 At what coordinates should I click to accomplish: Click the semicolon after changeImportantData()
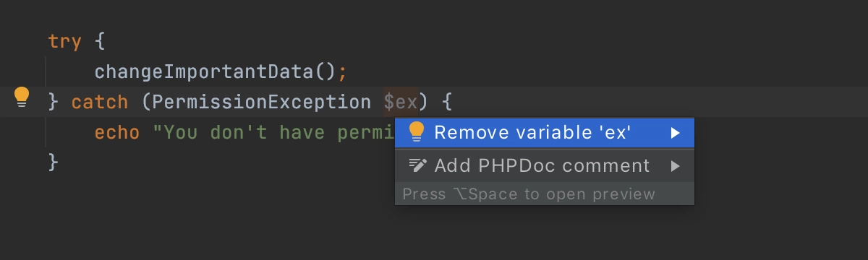tap(343, 72)
